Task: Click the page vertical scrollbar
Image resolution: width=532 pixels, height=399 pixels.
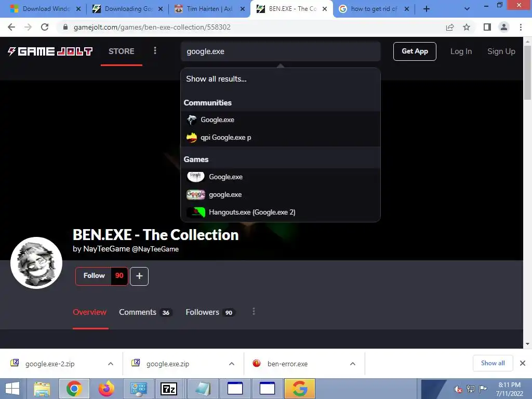Action: (527, 73)
